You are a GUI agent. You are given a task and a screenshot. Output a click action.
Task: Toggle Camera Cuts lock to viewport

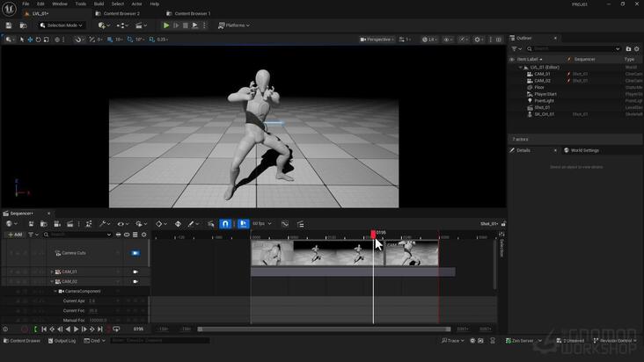135,253
